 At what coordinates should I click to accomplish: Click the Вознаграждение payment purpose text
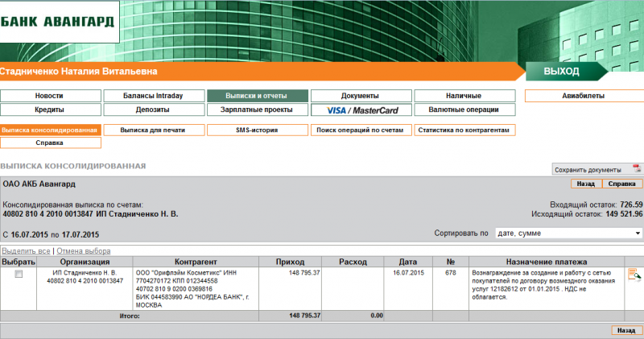[543, 285]
